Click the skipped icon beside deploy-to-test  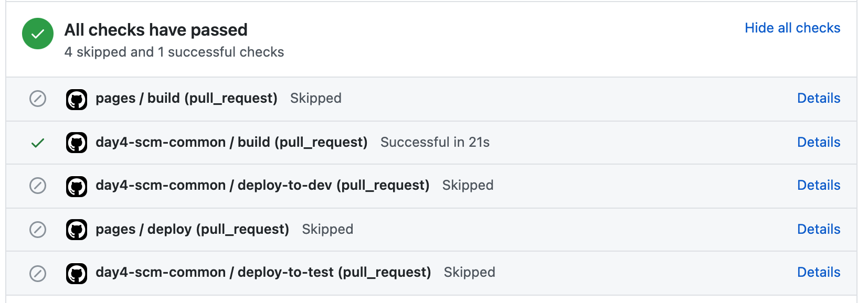tap(37, 273)
